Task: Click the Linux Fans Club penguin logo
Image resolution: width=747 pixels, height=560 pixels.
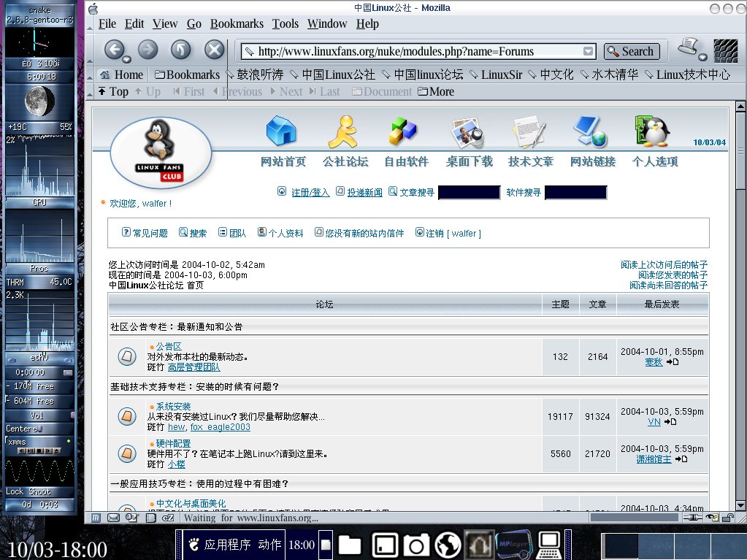Action: tap(161, 153)
